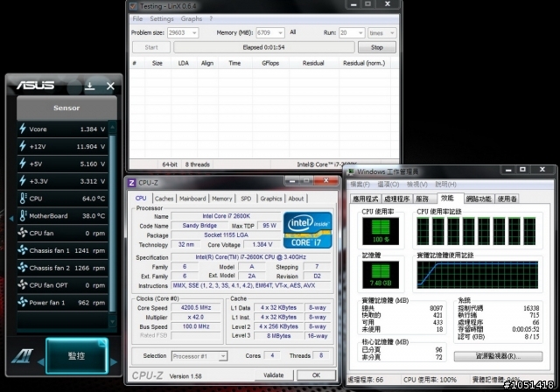This screenshot has height=392, width=560.
Task: Switch to the Memory tab in CPU-Z
Action: 221,199
